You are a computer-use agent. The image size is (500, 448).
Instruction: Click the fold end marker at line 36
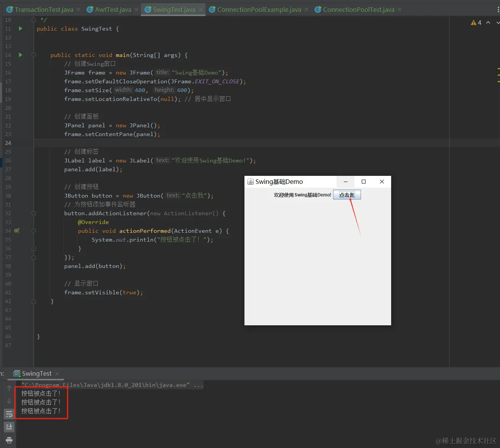[34, 248]
